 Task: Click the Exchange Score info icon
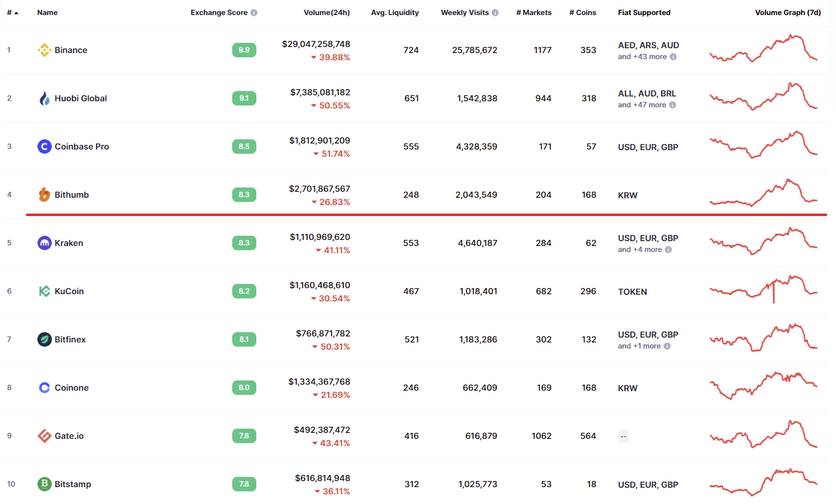(254, 13)
